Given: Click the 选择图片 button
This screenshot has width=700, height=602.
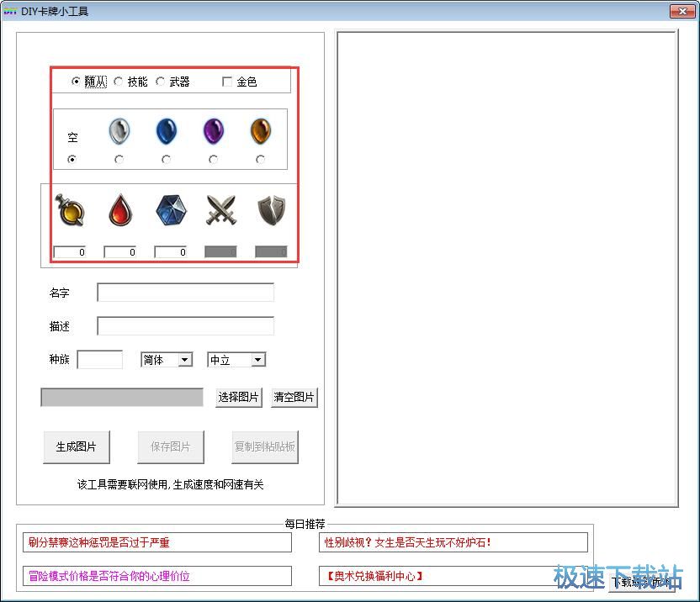Looking at the screenshot, I should point(239,398).
